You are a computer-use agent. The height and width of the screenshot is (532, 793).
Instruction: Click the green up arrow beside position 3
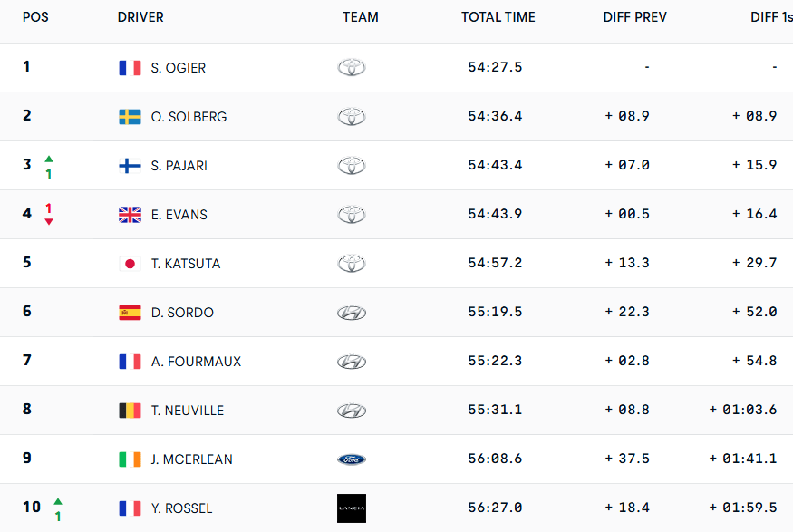point(49,159)
